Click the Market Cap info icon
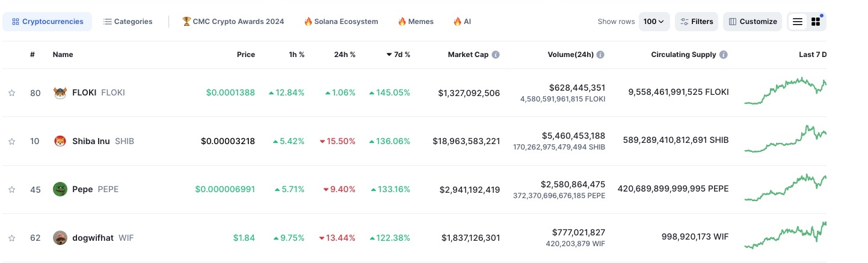This screenshot has height=263, width=868. (496, 55)
